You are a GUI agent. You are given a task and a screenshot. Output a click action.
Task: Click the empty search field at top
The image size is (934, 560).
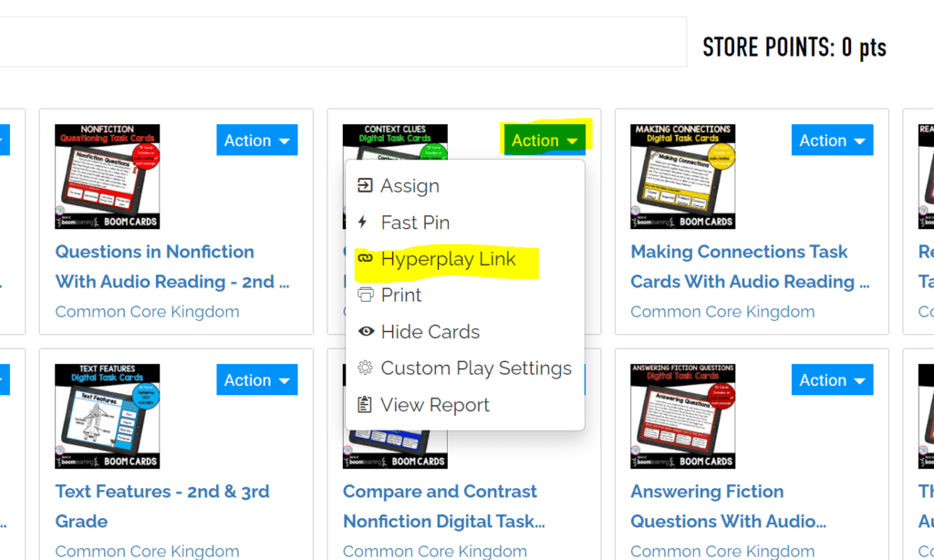coord(343,42)
